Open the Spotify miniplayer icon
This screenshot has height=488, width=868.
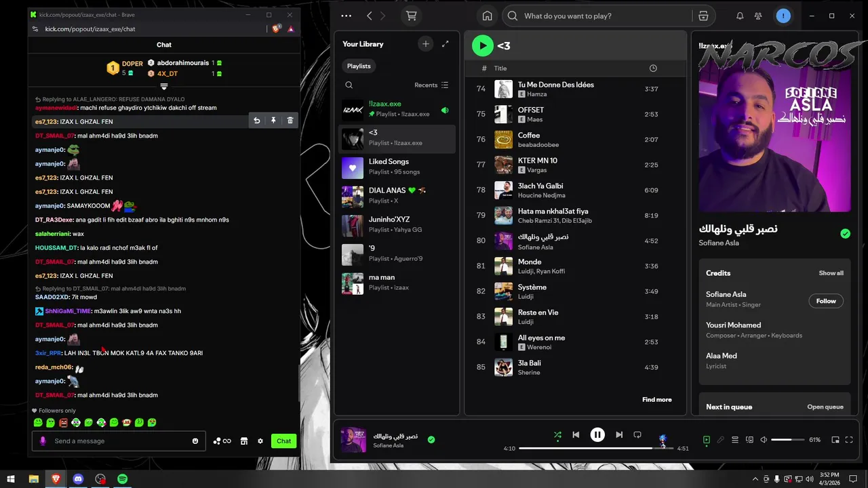835,440
